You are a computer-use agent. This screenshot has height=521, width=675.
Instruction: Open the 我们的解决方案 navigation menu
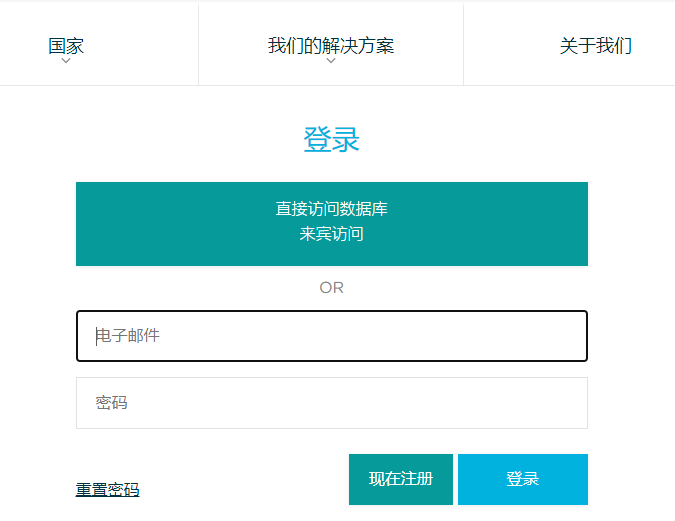click(331, 45)
